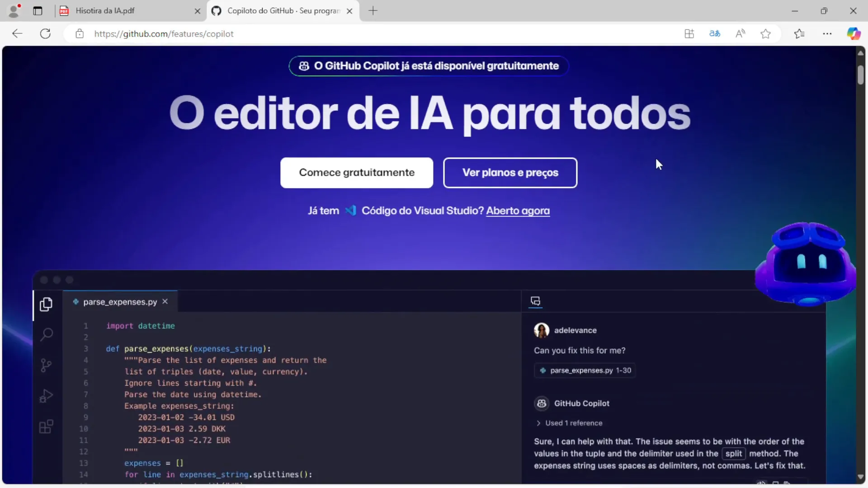
Task: Open the Copilot chat panel icon
Action: click(535, 301)
